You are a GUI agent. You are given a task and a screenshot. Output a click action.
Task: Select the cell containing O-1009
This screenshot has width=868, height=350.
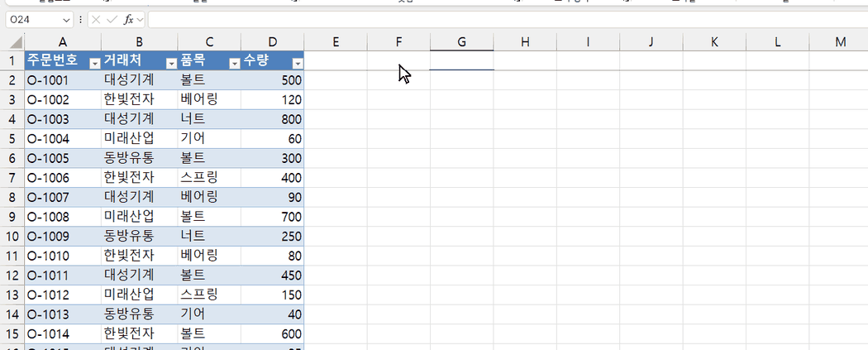pyautogui.click(x=63, y=236)
